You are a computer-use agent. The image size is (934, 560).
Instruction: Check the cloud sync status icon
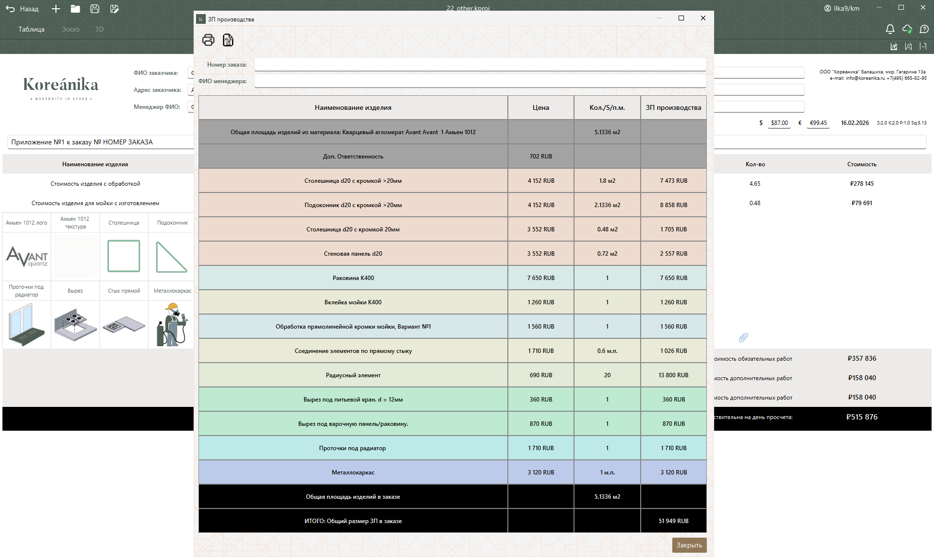(907, 29)
